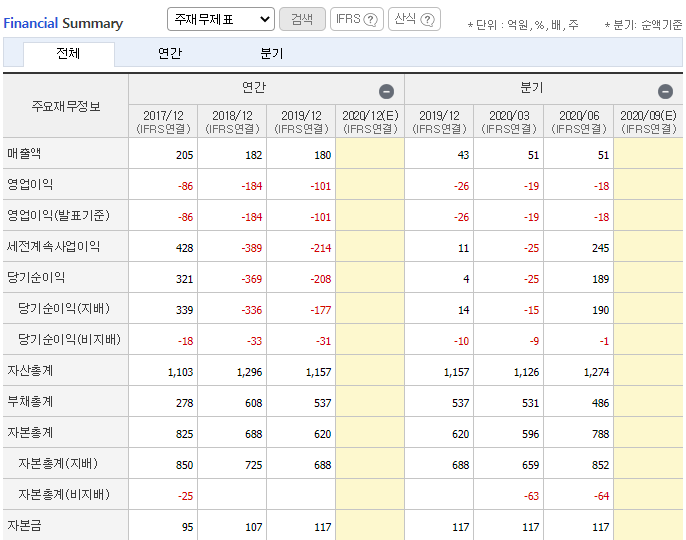Click the 자본총계(지배) value 852

pyautogui.click(x=601, y=465)
